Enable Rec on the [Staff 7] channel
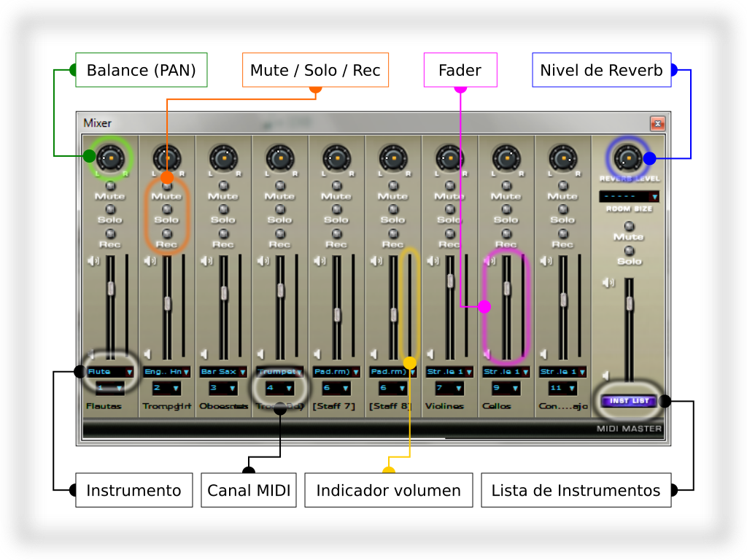This screenshot has height=560, width=747. pyautogui.click(x=336, y=233)
